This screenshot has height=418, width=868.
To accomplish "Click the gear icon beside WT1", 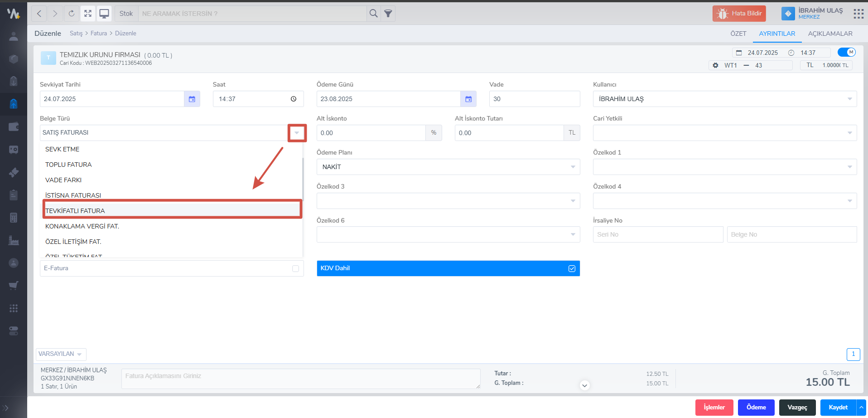I will click(x=715, y=65).
